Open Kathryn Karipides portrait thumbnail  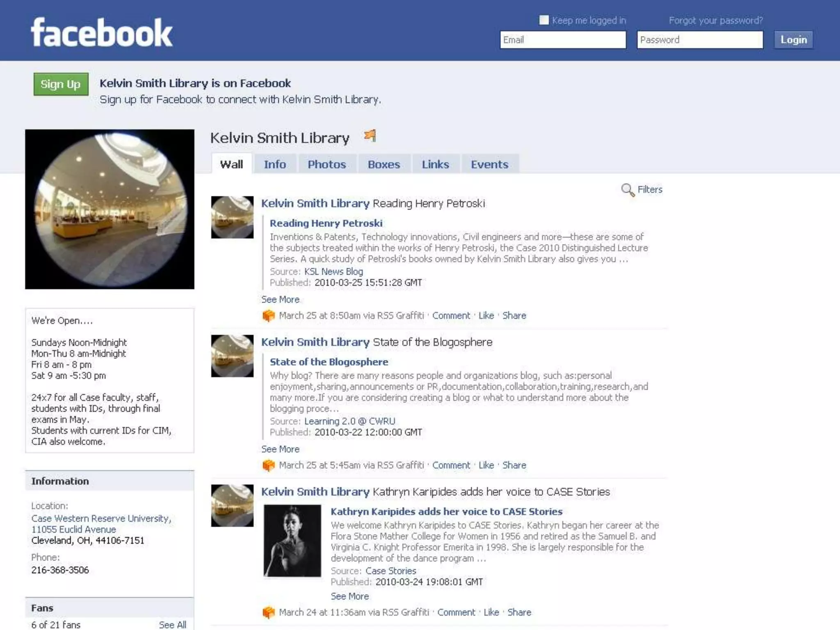[292, 541]
